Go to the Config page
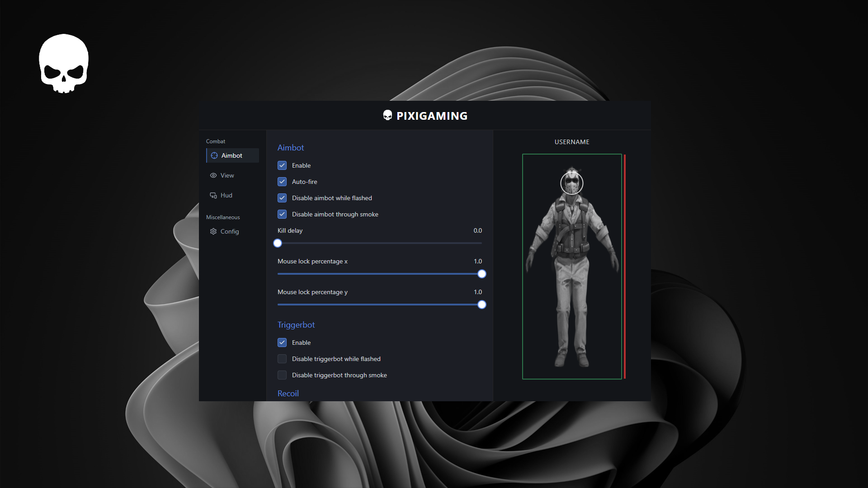 click(x=233, y=231)
